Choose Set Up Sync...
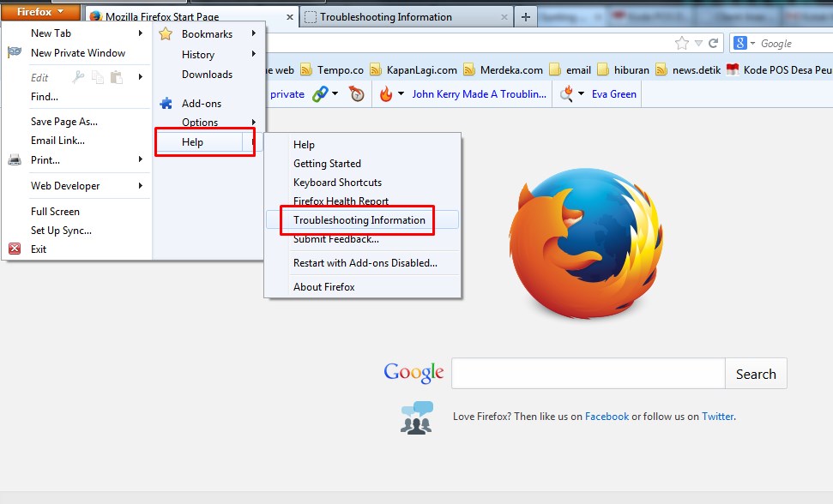Image resolution: width=833 pixels, height=504 pixels. 61,231
